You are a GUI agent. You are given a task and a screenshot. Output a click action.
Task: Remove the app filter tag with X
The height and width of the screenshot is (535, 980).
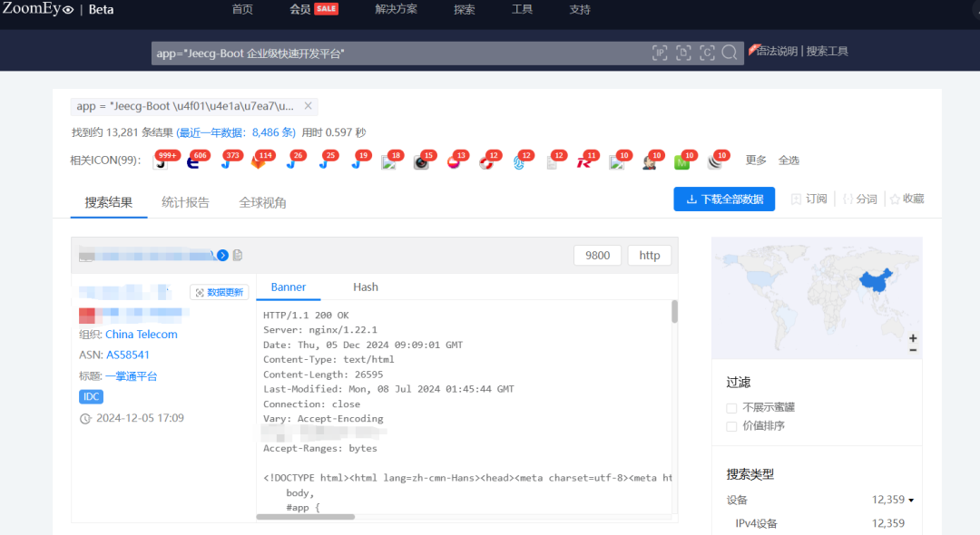tap(309, 106)
